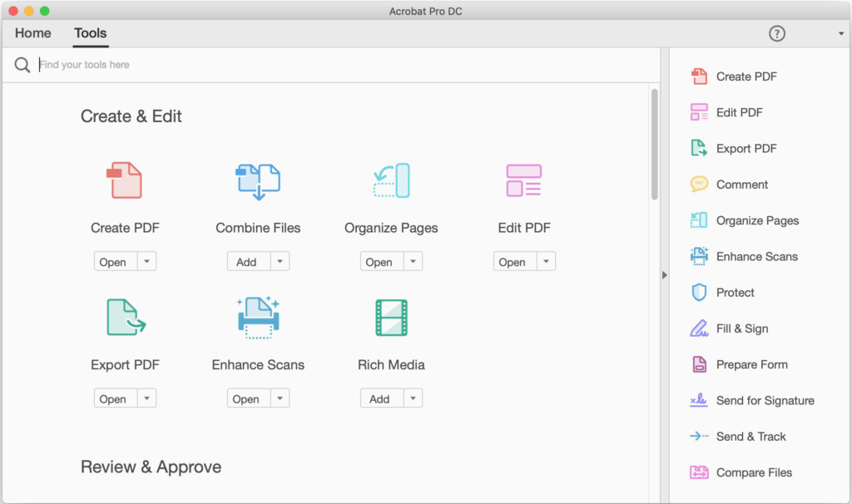852x504 pixels.
Task: Open the Help question mark icon
Action: (777, 33)
